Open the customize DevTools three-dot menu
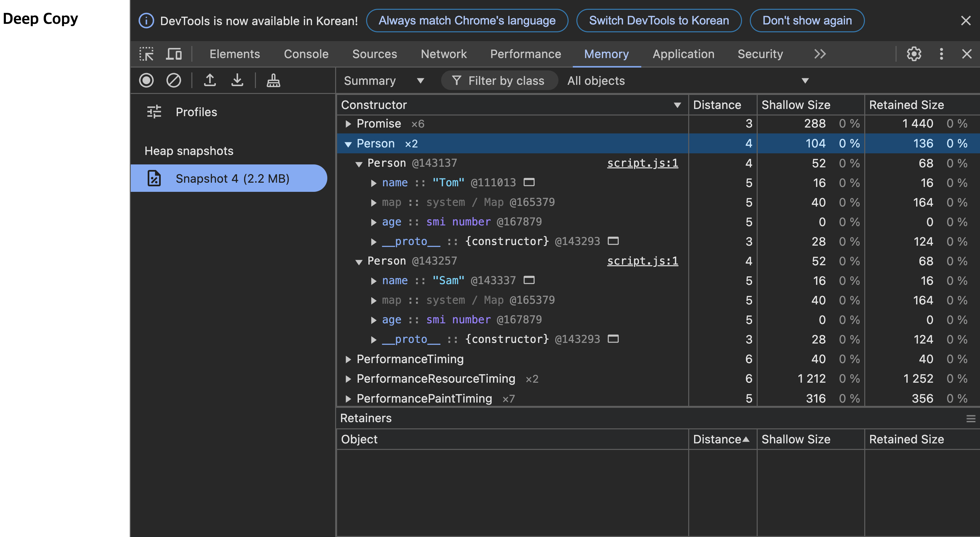 click(941, 54)
